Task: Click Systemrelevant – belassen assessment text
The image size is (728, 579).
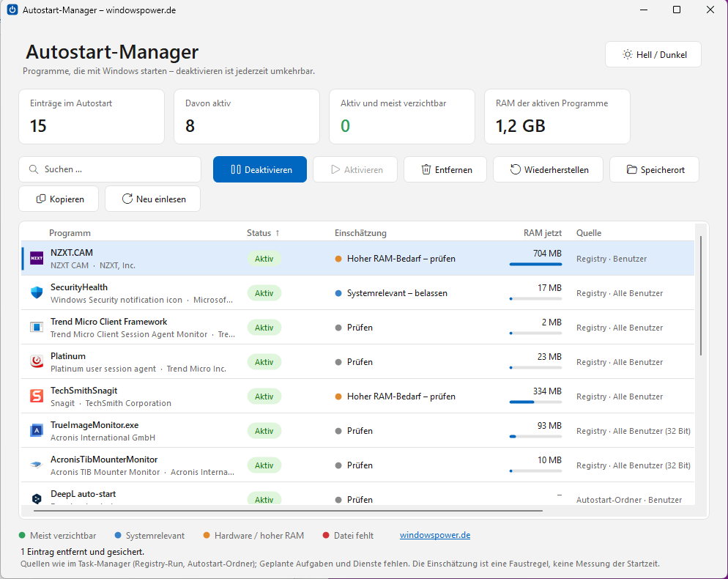Action: point(397,292)
